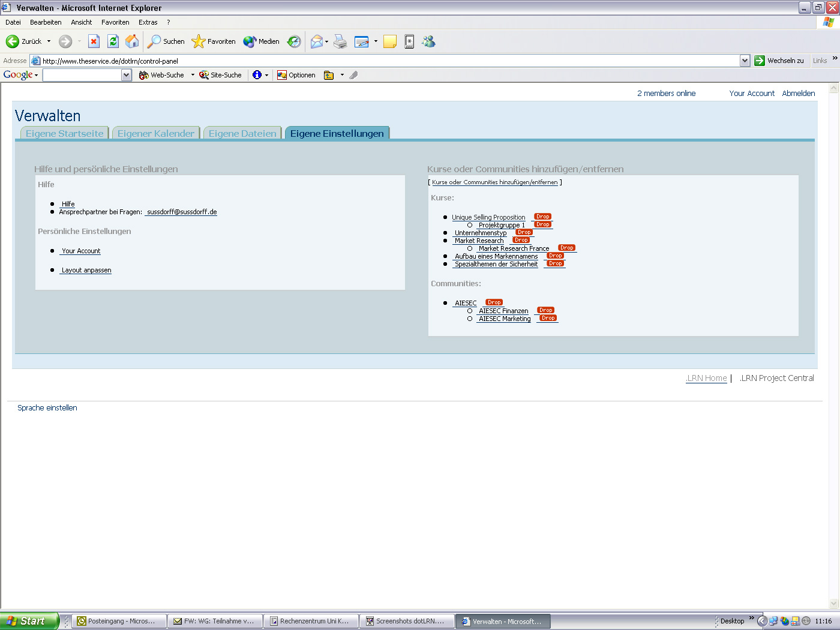This screenshot has width=840, height=630.
Task: Select the printer icon on the toolbar
Action: (340, 41)
